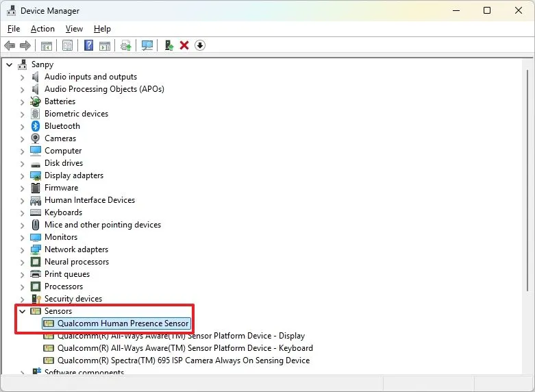This screenshot has height=392, width=535.
Task: Select the Network adapters label
Action: (x=77, y=249)
